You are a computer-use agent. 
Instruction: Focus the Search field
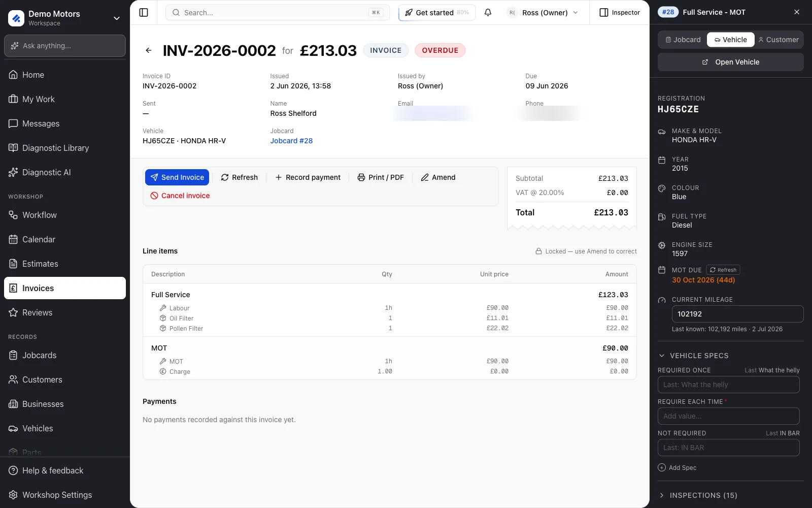click(278, 12)
